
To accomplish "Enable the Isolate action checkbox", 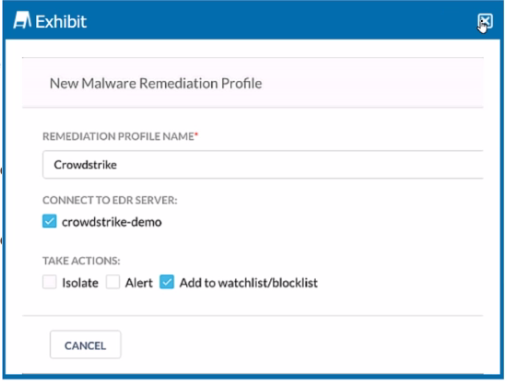I will pos(49,282).
